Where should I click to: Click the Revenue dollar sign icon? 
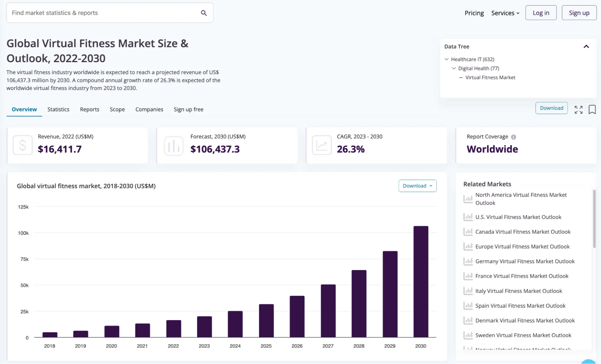tap(23, 145)
